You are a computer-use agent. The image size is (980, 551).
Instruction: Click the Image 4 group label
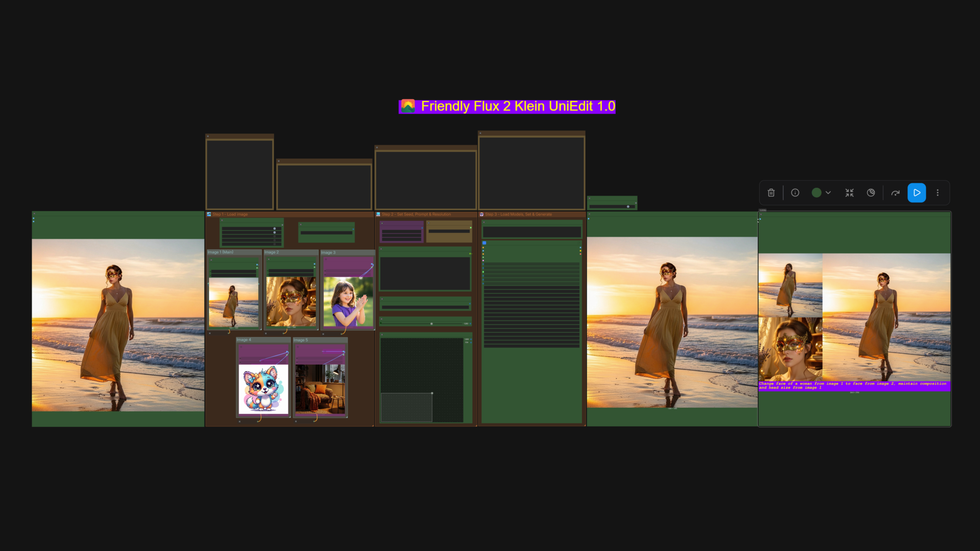click(x=244, y=340)
